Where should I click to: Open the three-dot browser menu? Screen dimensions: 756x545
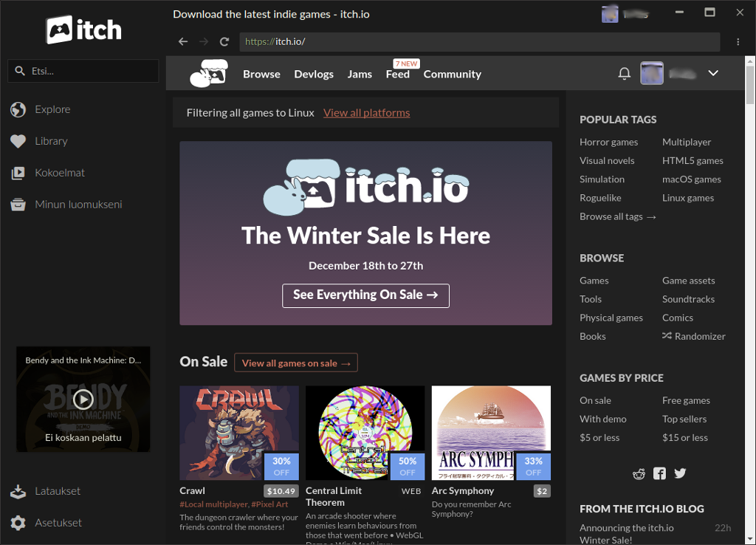tap(738, 42)
